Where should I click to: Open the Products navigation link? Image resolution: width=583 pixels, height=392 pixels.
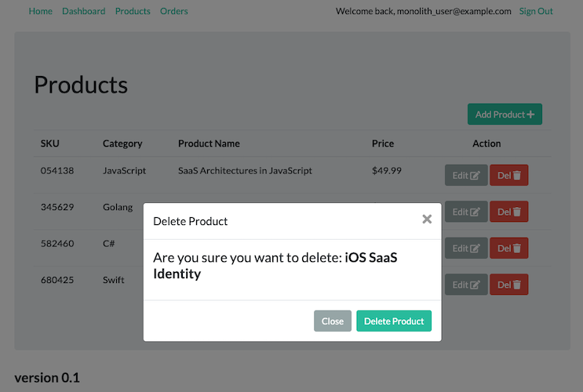point(133,11)
